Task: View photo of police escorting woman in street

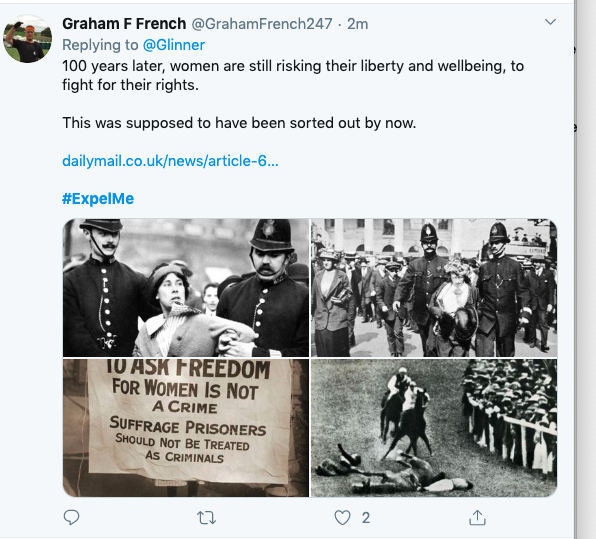Action: pyautogui.click(x=434, y=288)
